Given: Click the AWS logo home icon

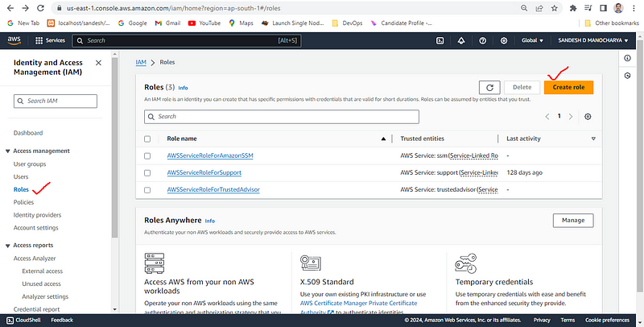Looking at the screenshot, I should [x=14, y=40].
